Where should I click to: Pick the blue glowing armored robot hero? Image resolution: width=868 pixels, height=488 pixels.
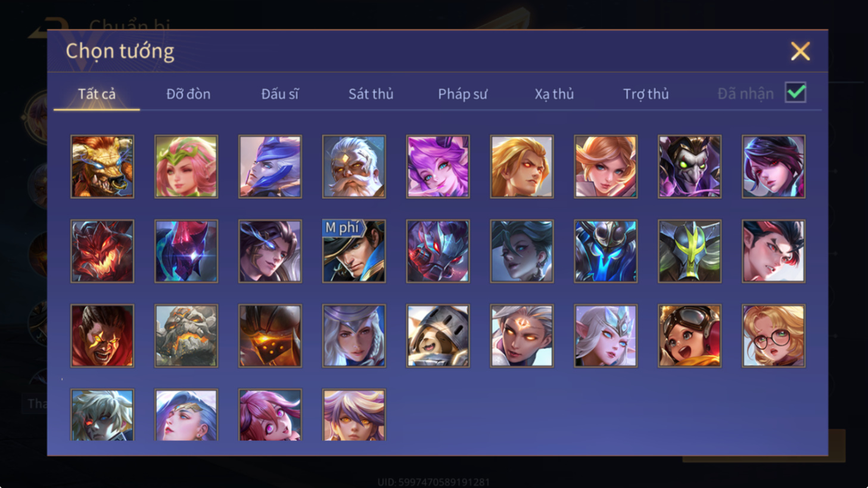click(605, 251)
